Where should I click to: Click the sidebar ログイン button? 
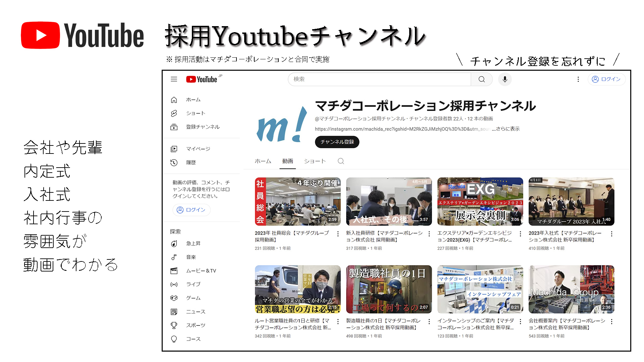[192, 210]
